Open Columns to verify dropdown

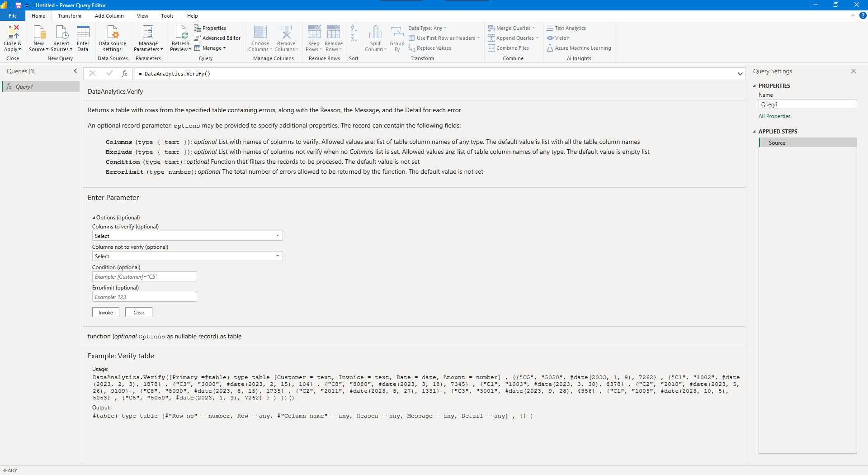187,236
